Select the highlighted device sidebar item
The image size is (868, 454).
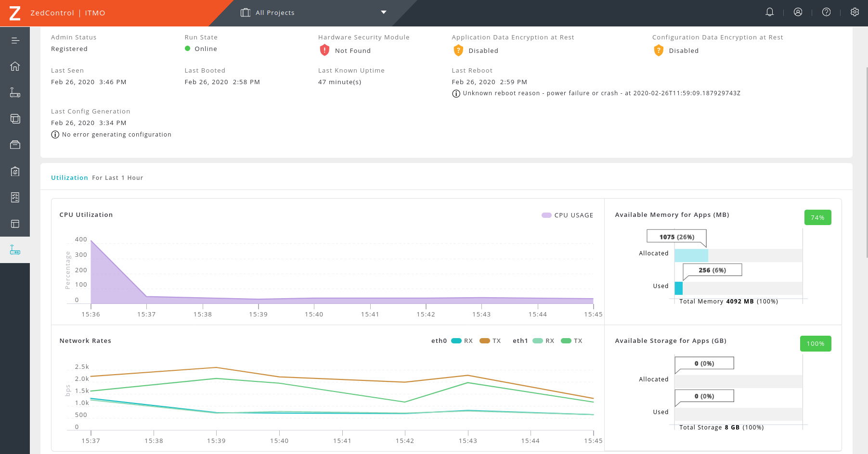point(15,250)
